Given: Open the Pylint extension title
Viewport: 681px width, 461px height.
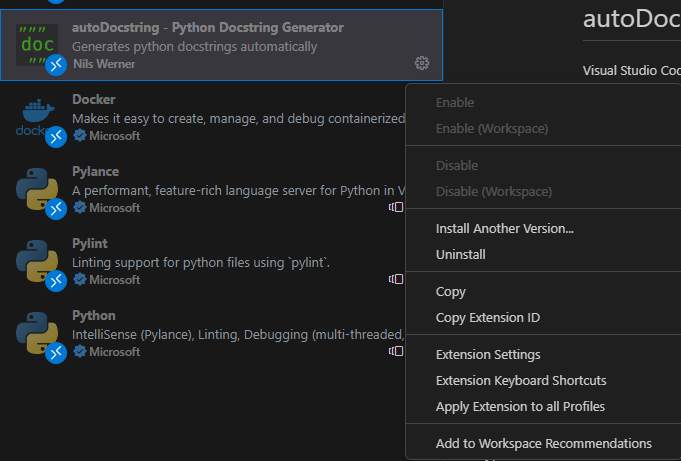Looking at the screenshot, I should click(90, 243).
